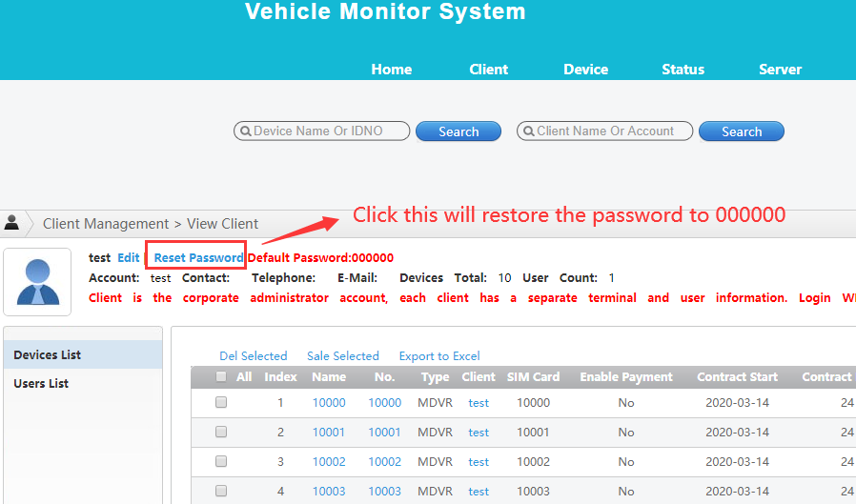Click Export to Excel link

(x=439, y=356)
